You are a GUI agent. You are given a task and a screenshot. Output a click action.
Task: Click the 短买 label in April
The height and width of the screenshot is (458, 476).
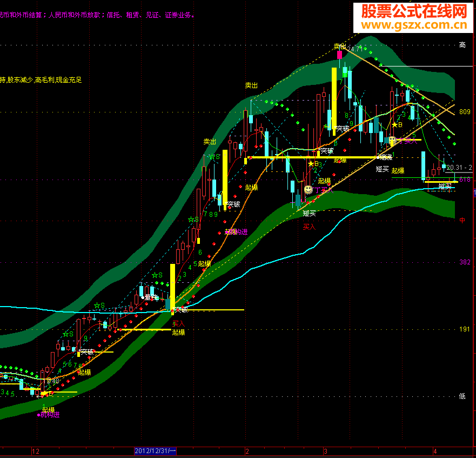click(x=445, y=186)
